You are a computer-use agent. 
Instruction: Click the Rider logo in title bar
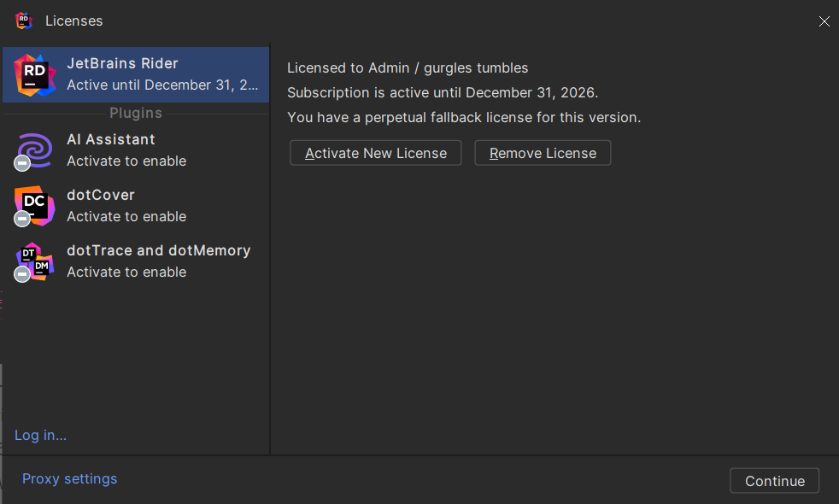(x=24, y=21)
